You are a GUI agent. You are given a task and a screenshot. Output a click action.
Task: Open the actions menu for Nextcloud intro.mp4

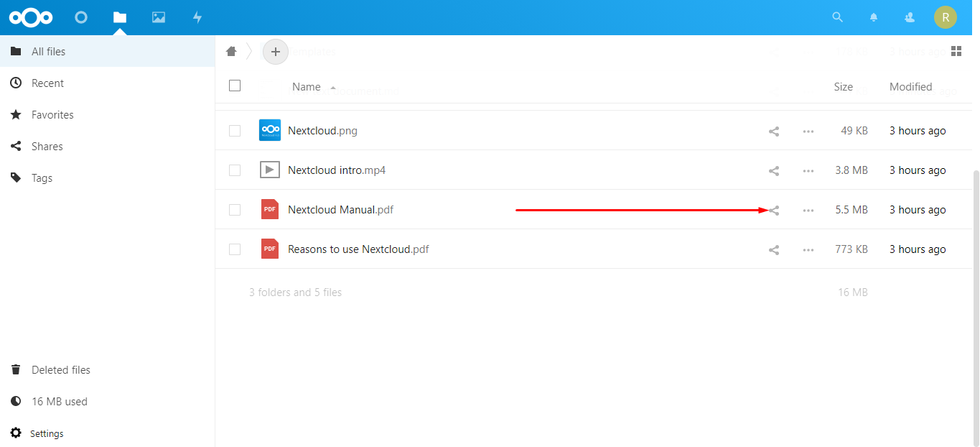pyautogui.click(x=808, y=170)
